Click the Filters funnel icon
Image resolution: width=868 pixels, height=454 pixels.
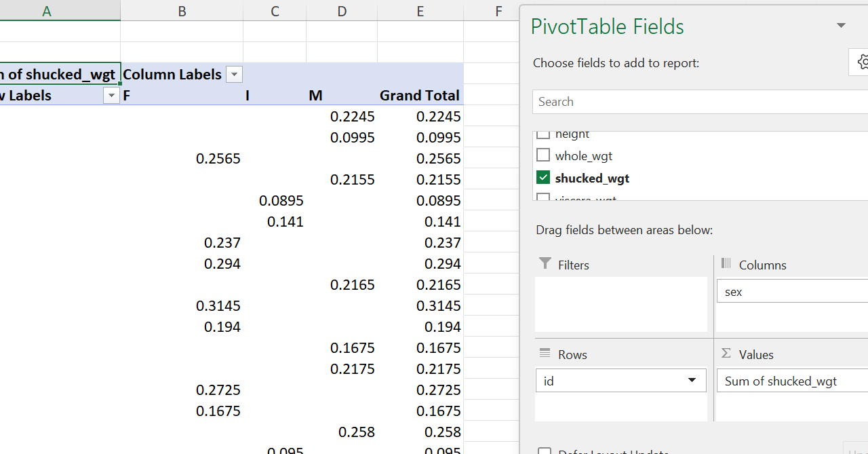point(545,264)
